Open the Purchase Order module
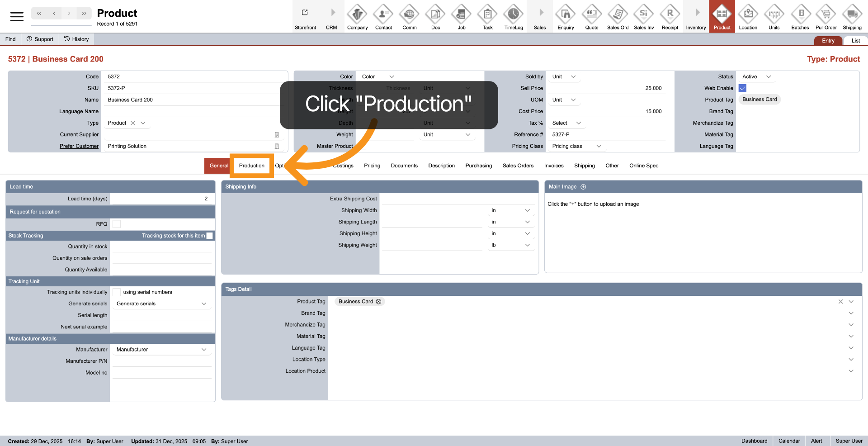 pyautogui.click(x=826, y=16)
